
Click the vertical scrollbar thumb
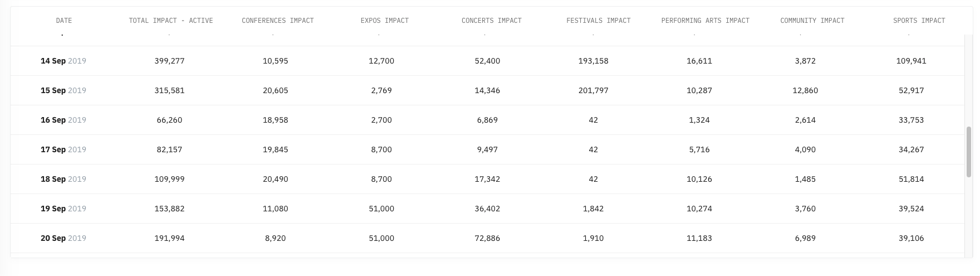point(969,152)
